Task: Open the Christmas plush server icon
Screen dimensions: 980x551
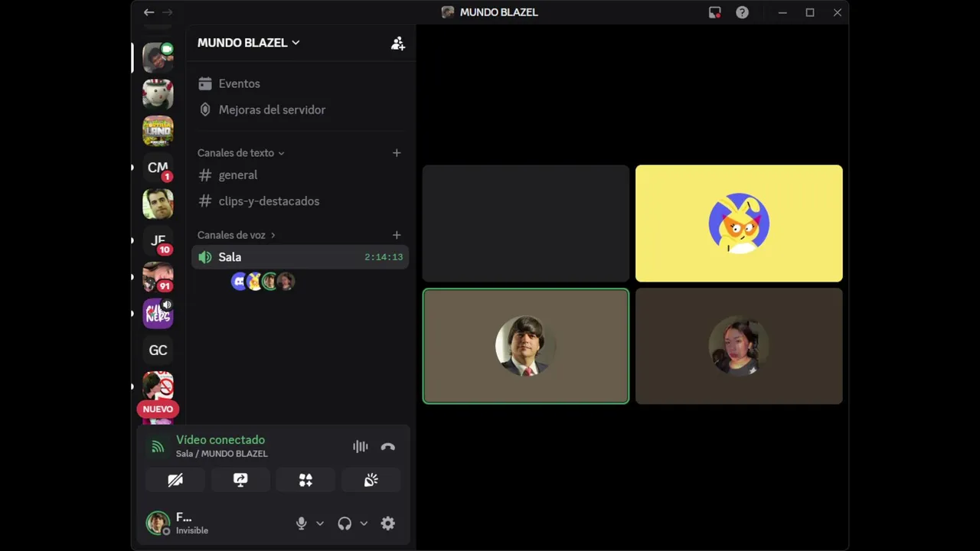Action: pyautogui.click(x=158, y=94)
